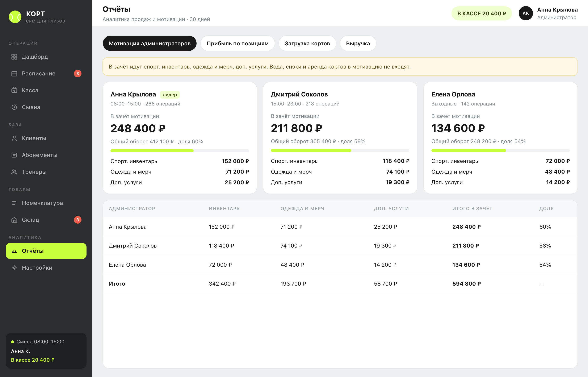Click the Тренеры group icon
This screenshot has height=377, width=588.
coord(14,172)
